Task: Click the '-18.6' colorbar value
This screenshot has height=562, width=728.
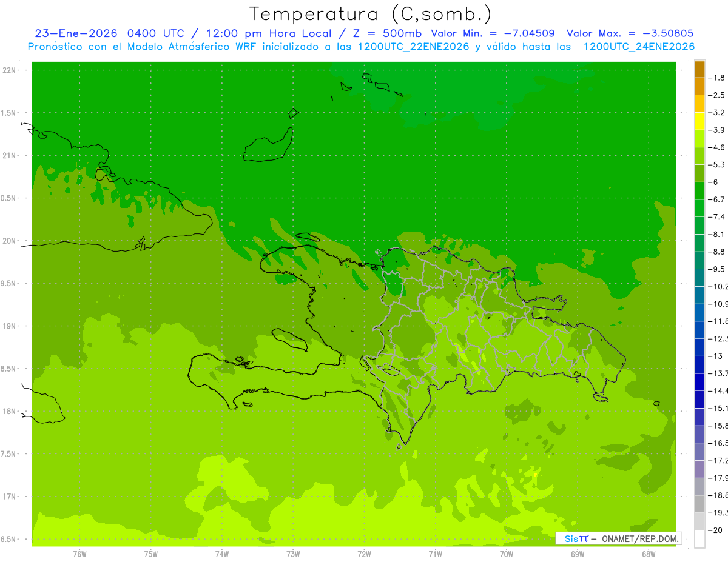Action: pyautogui.click(x=718, y=495)
